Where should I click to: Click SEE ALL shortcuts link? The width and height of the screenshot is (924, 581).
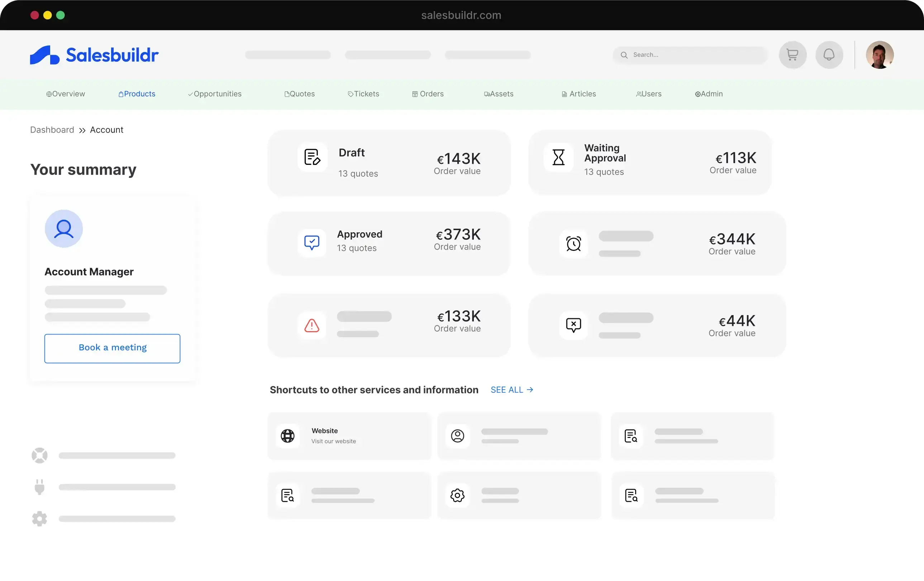tap(512, 390)
